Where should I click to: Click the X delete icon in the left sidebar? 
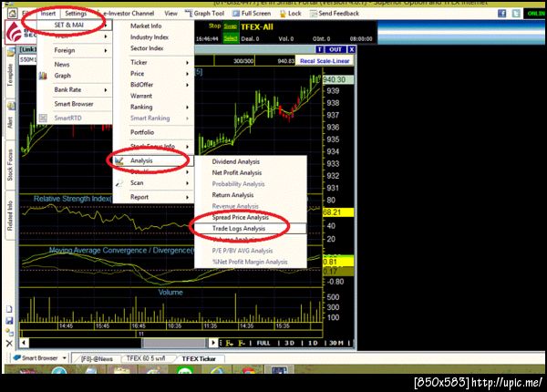(x=9, y=343)
